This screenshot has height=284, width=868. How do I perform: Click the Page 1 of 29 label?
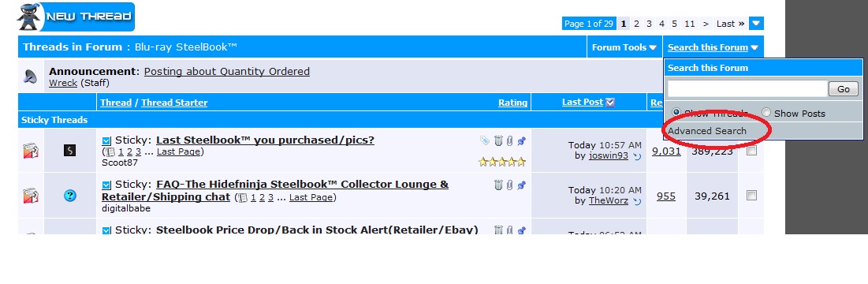(x=588, y=23)
